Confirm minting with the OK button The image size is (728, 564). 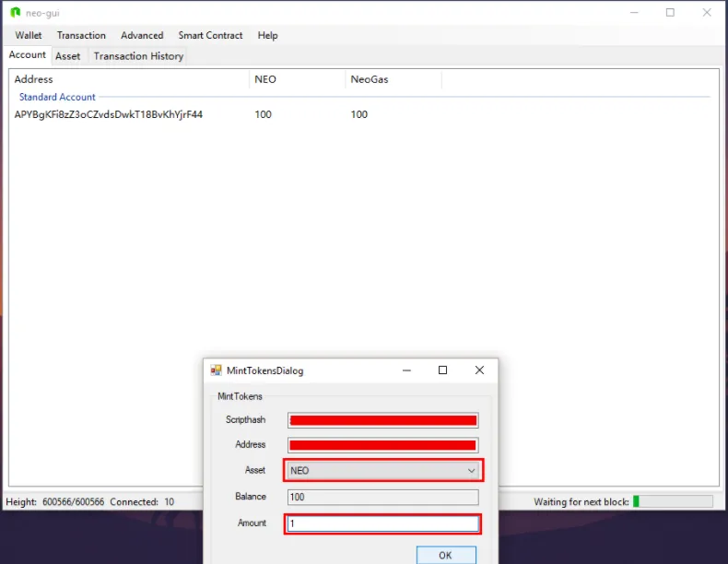tap(446, 555)
